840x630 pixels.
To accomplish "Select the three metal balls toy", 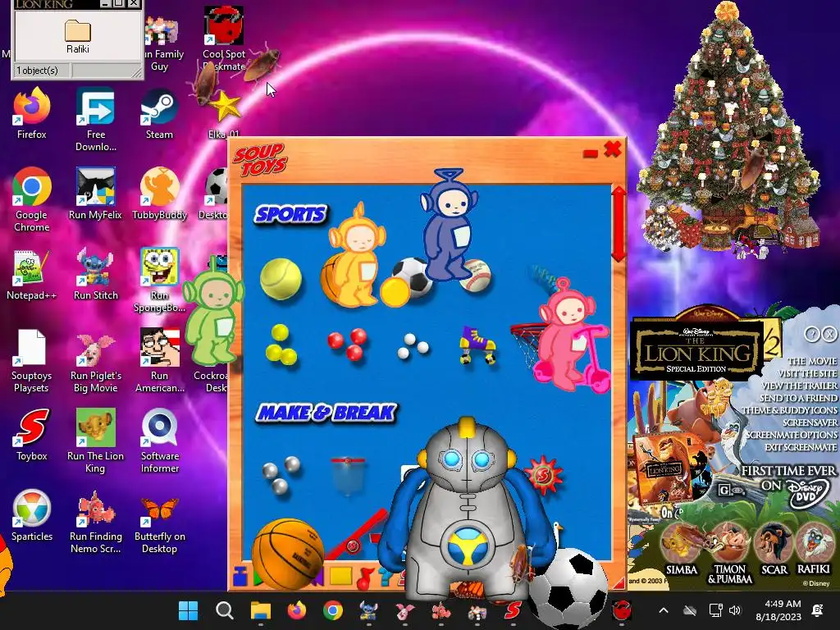I will click(x=281, y=474).
